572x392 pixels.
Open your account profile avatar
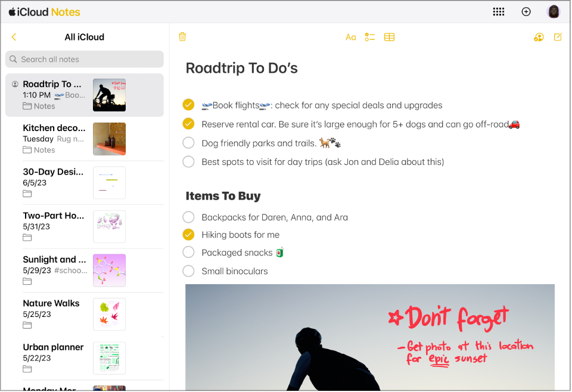(553, 11)
